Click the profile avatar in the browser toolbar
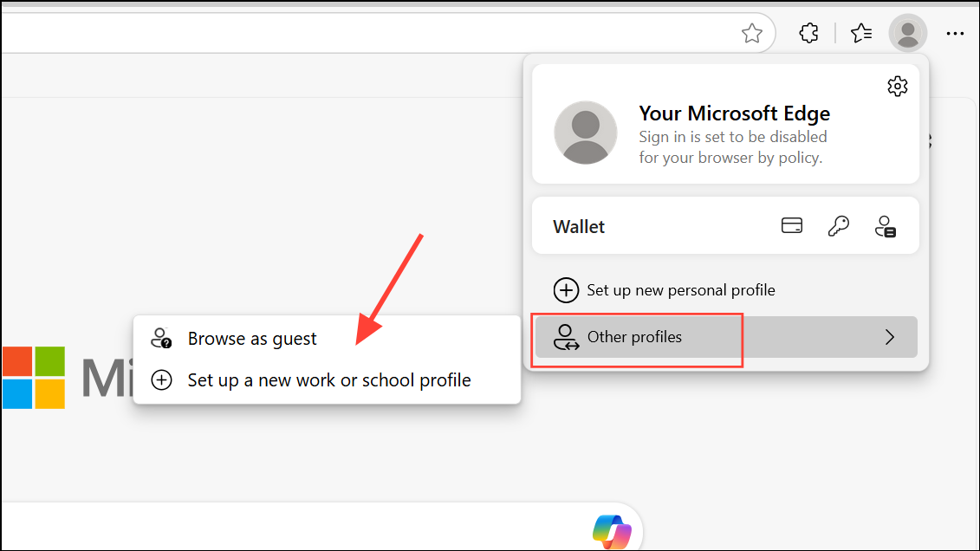 point(908,32)
